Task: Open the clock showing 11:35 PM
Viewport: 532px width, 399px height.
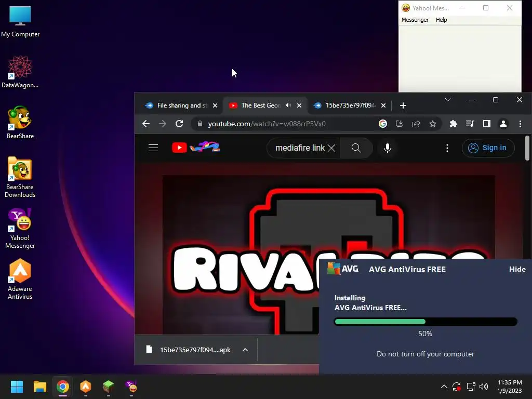Action: (x=510, y=387)
